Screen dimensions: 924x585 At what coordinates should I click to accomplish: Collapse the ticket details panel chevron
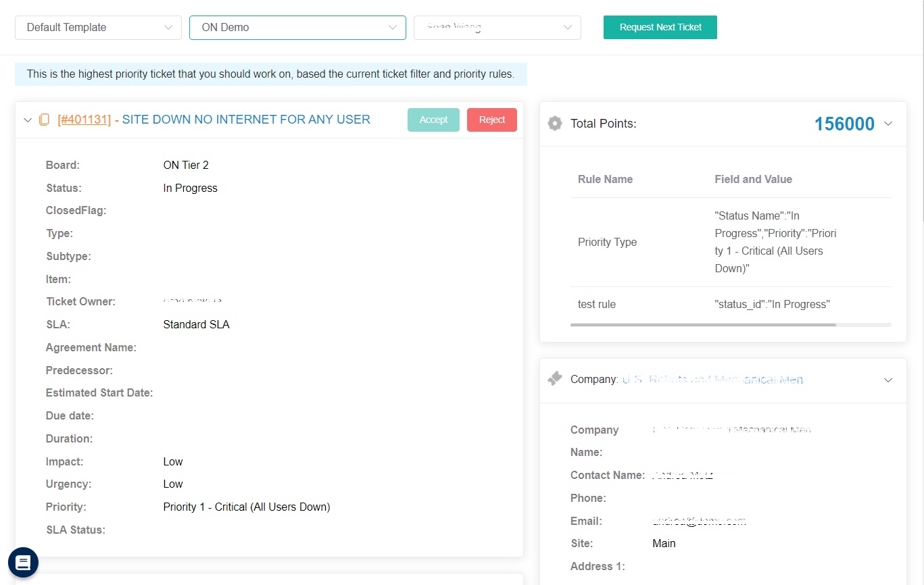(28, 120)
